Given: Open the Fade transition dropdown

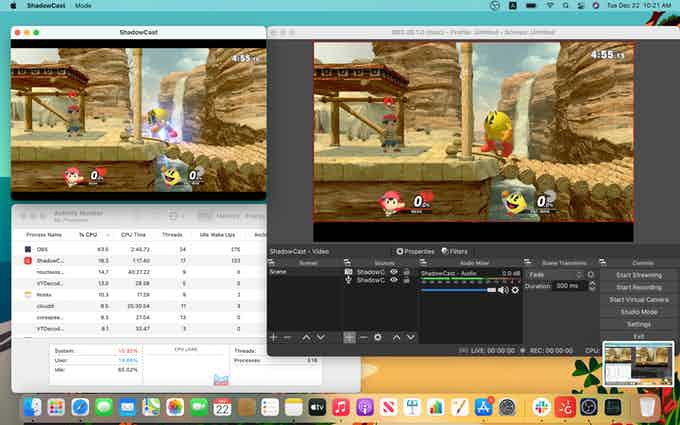Looking at the screenshot, I should [556, 275].
